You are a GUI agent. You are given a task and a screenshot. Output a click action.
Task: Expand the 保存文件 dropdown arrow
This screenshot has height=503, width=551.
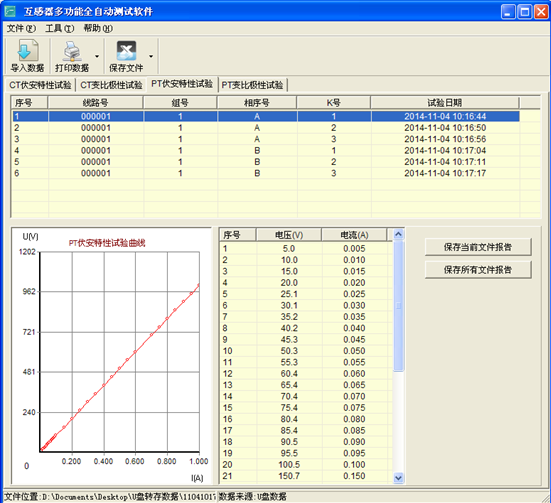pos(151,56)
